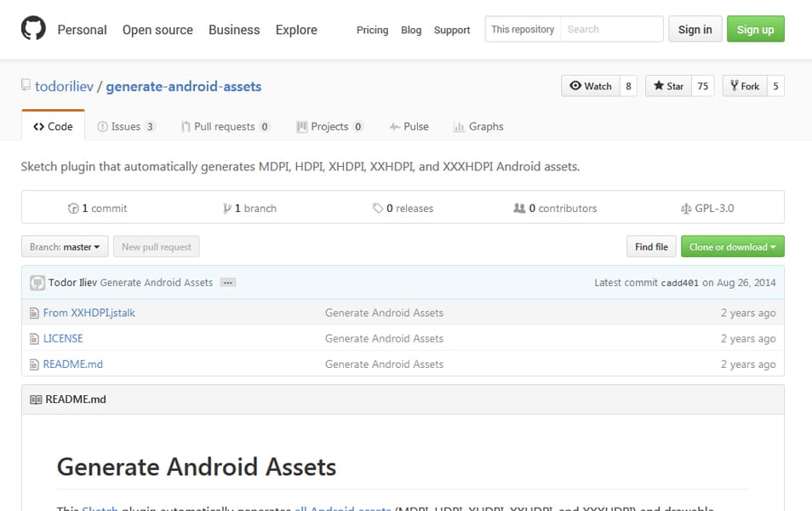Click the file icon next to LICENSE
This screenshot has width=812, height=511.
pyautogui.click(x=34, y=339)
